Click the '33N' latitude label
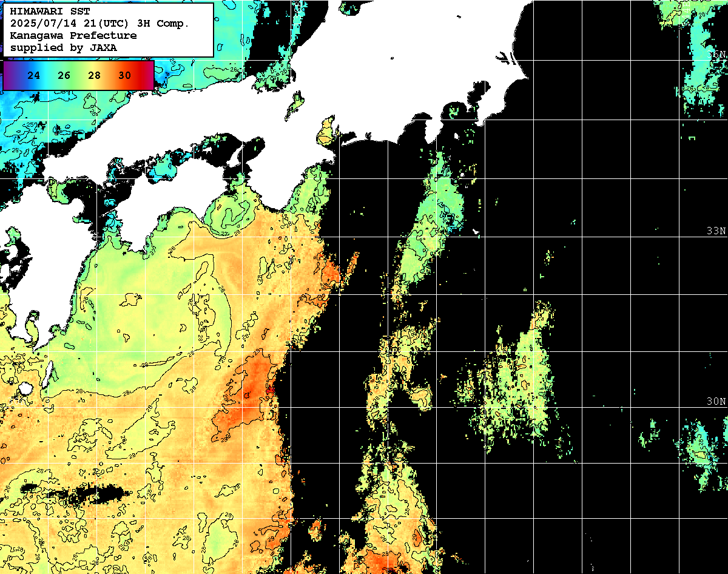 (716, 231)
